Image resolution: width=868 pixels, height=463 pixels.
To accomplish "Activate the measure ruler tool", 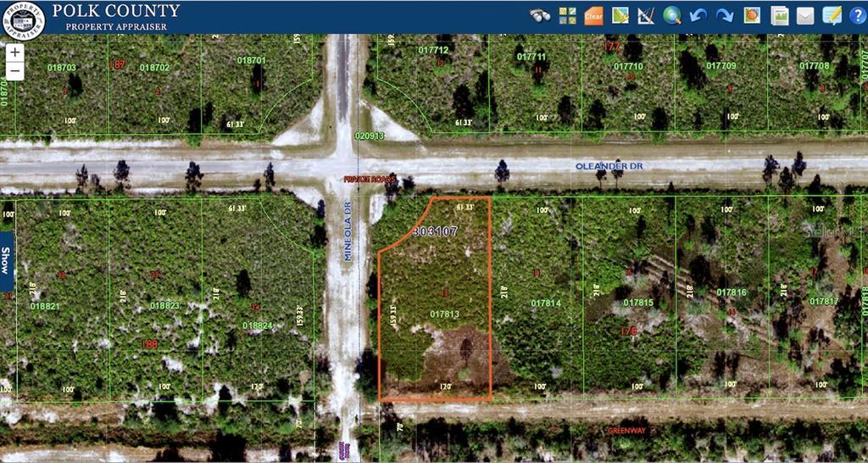I will (646, 15).
